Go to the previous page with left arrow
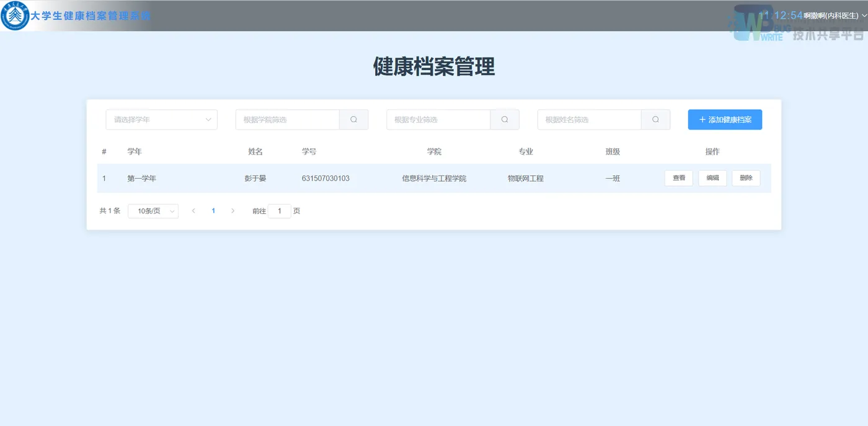 click(193, 211)
